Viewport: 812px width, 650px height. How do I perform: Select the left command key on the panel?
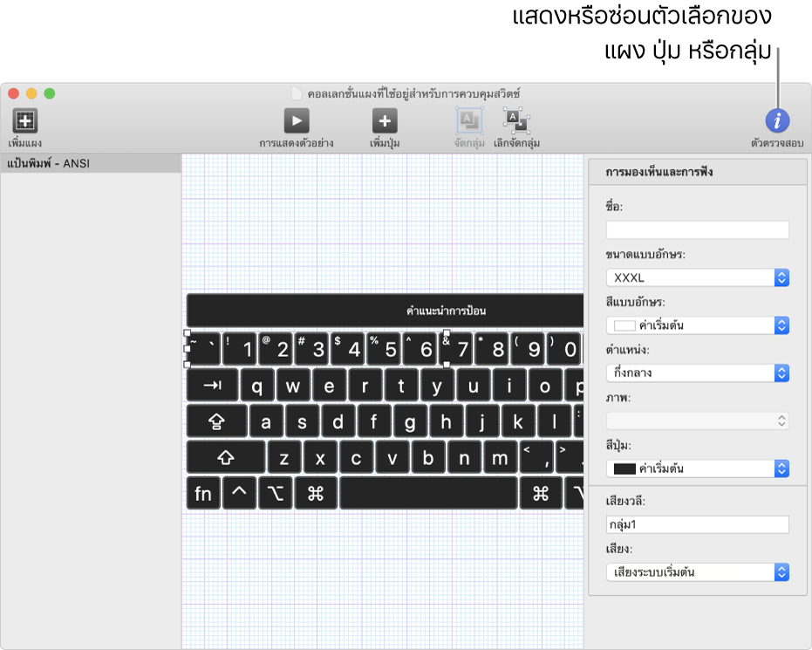[316, 494]
